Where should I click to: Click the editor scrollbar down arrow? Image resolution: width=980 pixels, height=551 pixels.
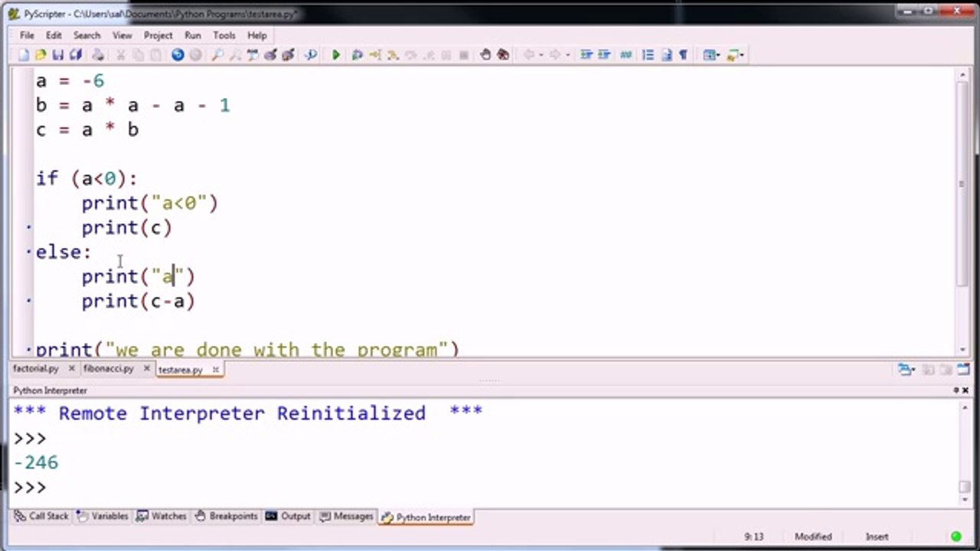click(x=963, y=349)
